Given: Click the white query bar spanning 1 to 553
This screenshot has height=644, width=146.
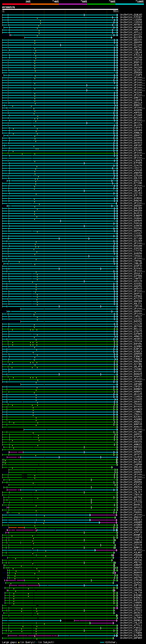Looking at the screenshot, I should click(60, 9).
